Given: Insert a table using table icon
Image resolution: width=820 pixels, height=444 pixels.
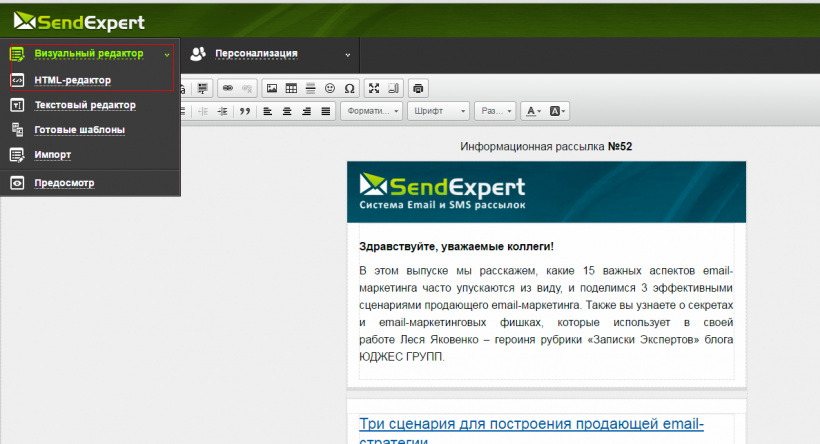Looking at the screenshot, I should [291, 88].
